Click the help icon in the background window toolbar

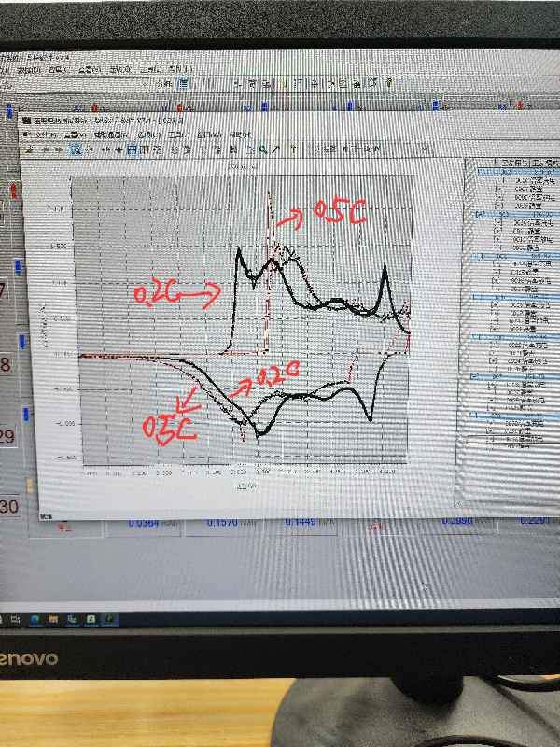(x=389, y=83)
